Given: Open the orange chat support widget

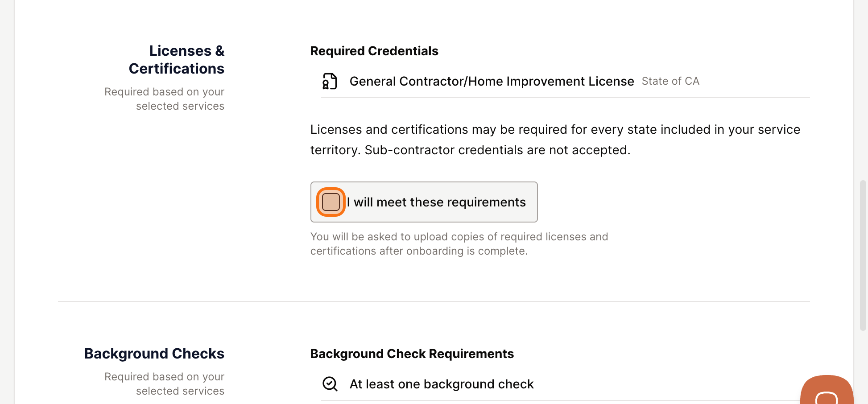Looking at the screenshot, I should tap(827, 390).
